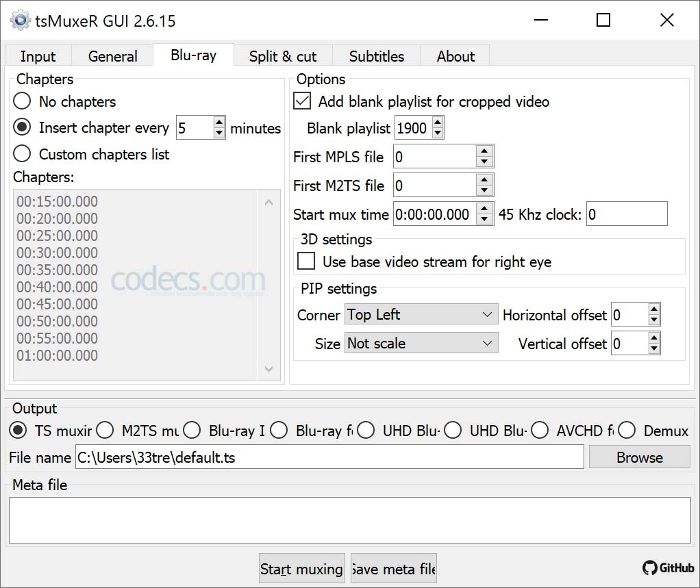Increase Vertical offset value
Image resolution: width=700 pixels, height=588 pixels.
(x=654, y=337)
